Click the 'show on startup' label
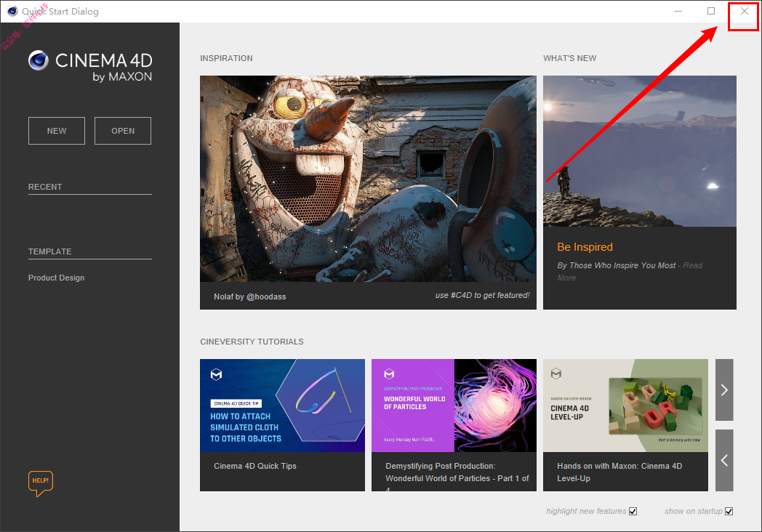The height and width of the screenshot is (532, 762). (x=694, y=511)
